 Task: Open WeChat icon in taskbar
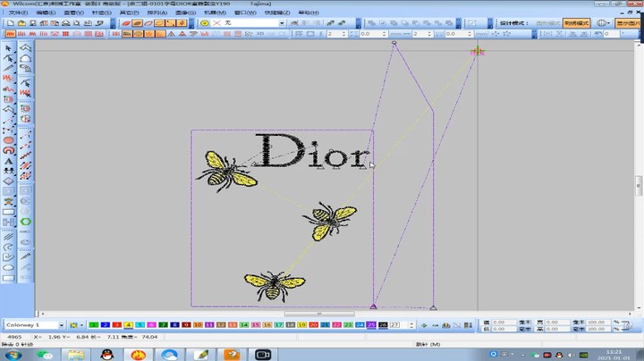click(x=45, y=355)
